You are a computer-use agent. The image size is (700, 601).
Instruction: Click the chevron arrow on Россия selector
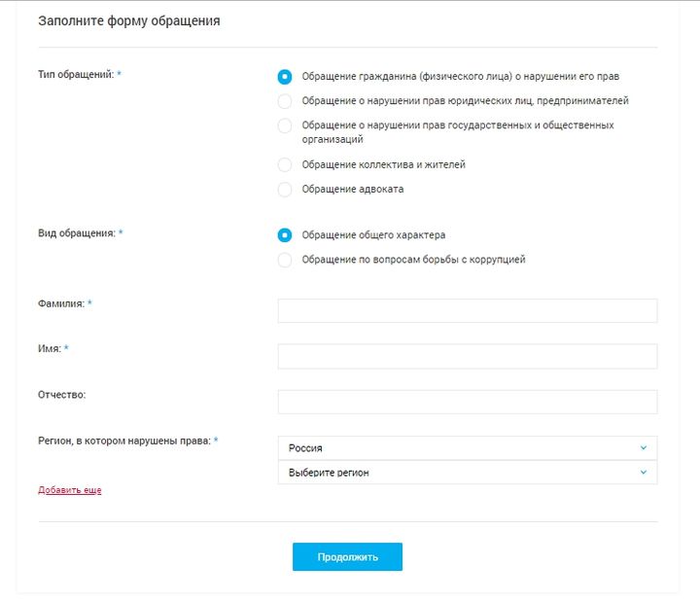[643, 448]
